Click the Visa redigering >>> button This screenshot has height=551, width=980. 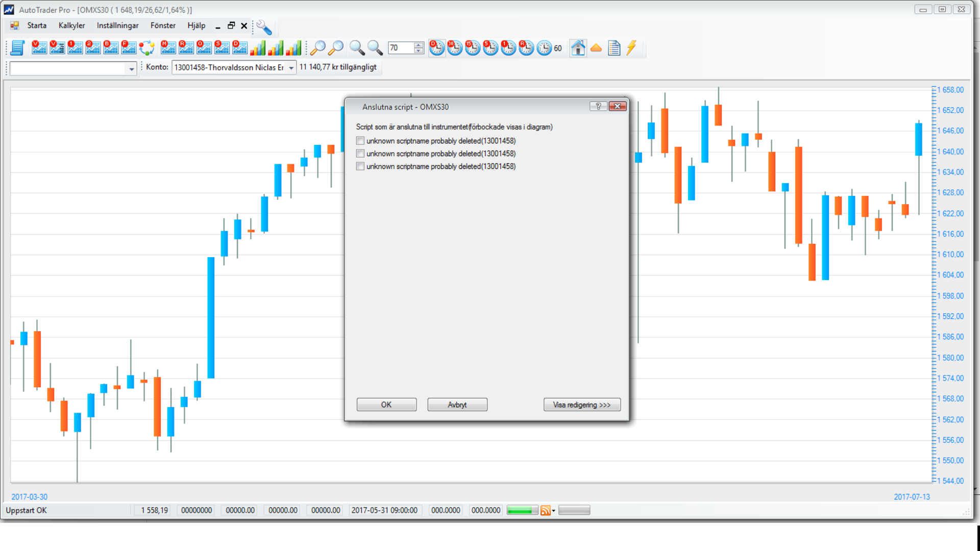[x=582, y=405]
